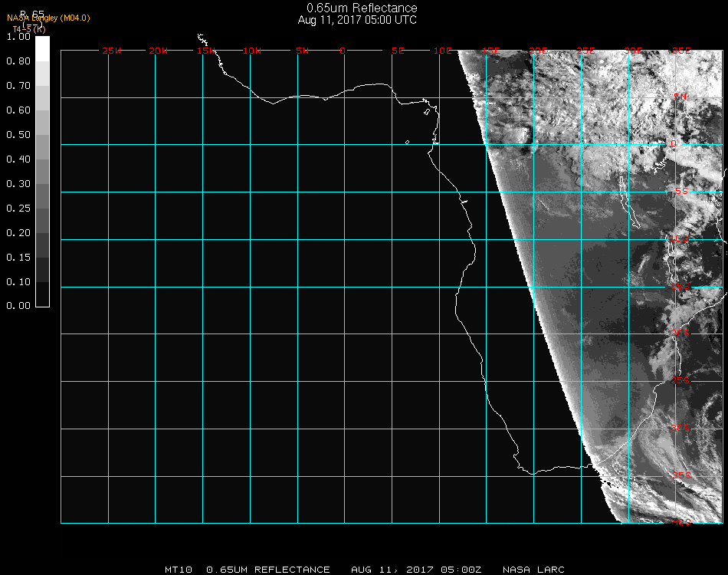Image resolution: width=728 pixels, height=575 pixels.
Task: Click the 25S latitude label
Action: pos(680,381)
